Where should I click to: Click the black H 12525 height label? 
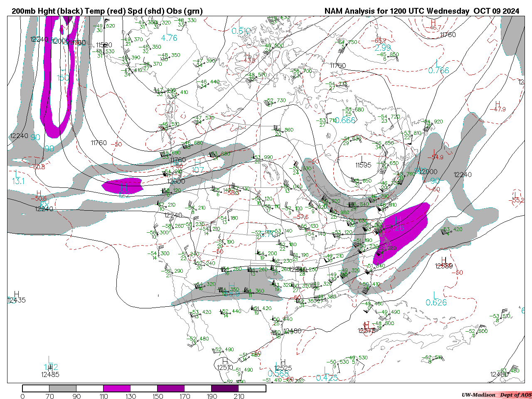[283, 365]
